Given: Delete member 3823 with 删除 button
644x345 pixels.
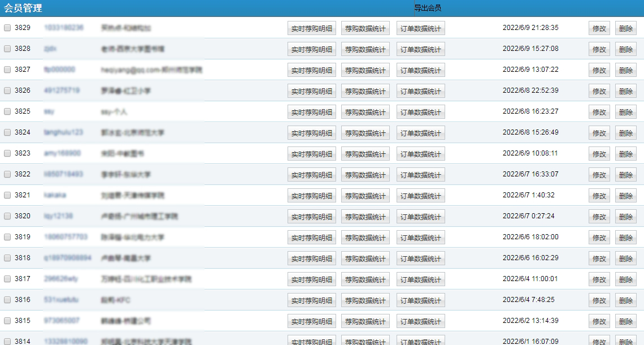Looking at the screenshot, I should click(x=625, y=154).
